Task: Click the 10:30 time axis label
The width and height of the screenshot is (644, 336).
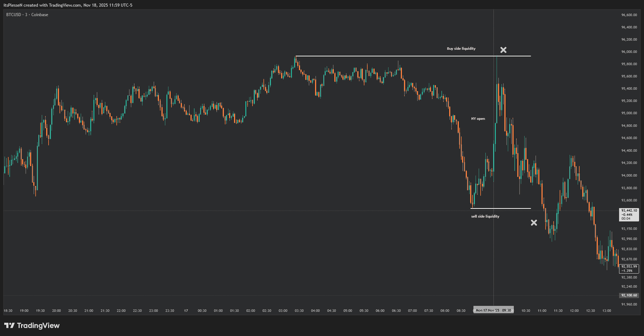Action: [x=525, y=310]
